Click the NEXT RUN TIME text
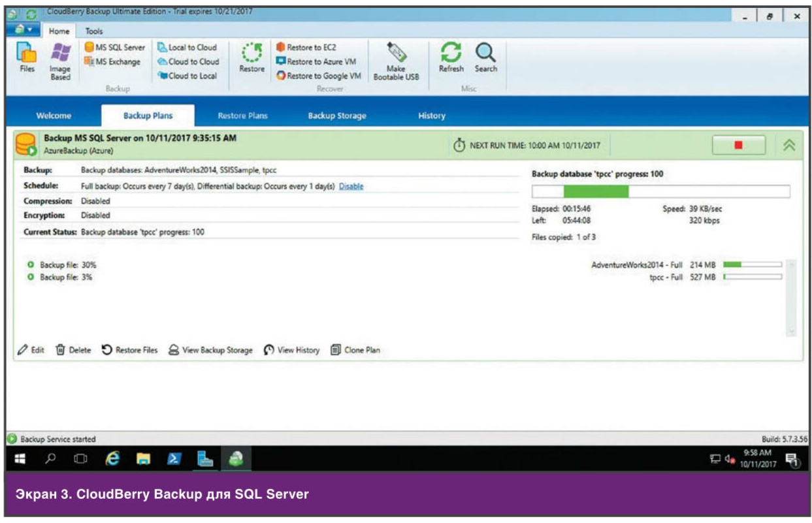This screenshot has height=523, width=812. (x=535, y=145)
